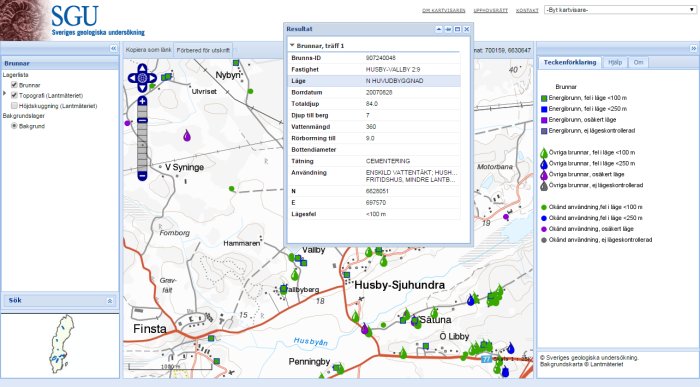Open the Kontakt link
Image resolution: width=700 pixels, height=387 pixels.
tap(527, 10)
